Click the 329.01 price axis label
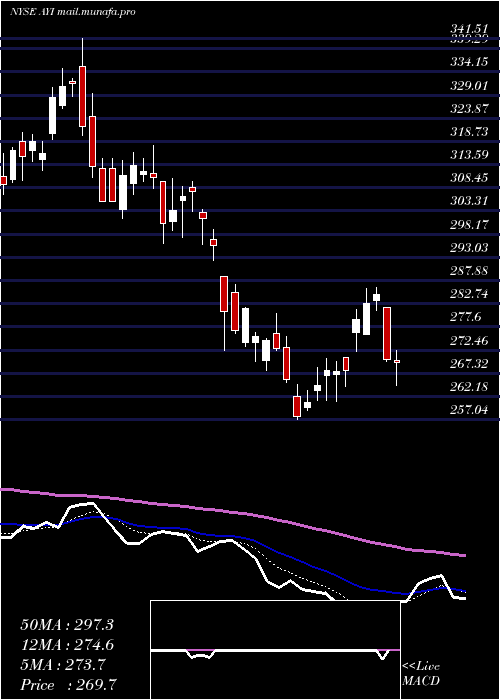500x700 pixels. tap(468, 85)
